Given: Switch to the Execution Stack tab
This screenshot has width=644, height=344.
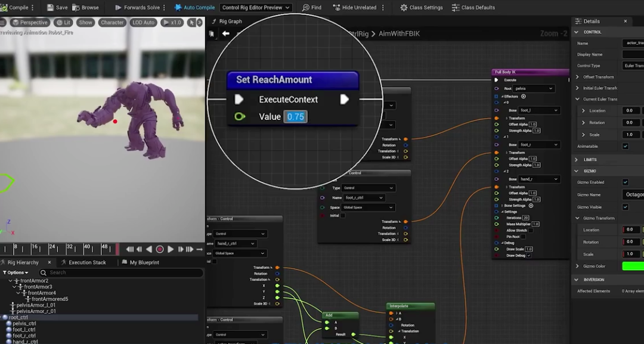Looking at the screenshot, I should pyautogui.click(x=87, y=262).
